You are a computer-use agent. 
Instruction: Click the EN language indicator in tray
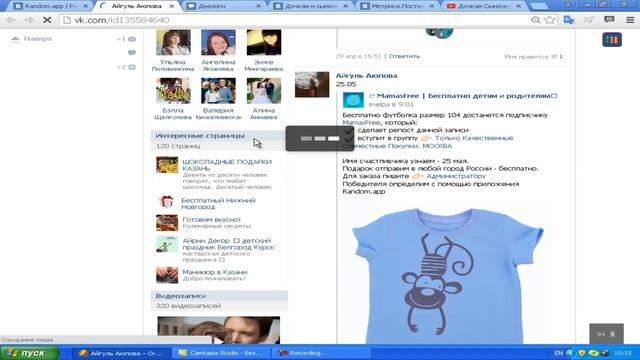(558, 353)
